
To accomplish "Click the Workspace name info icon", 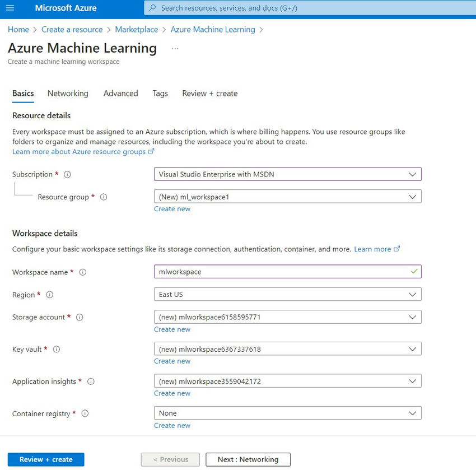I will (83, 272).
